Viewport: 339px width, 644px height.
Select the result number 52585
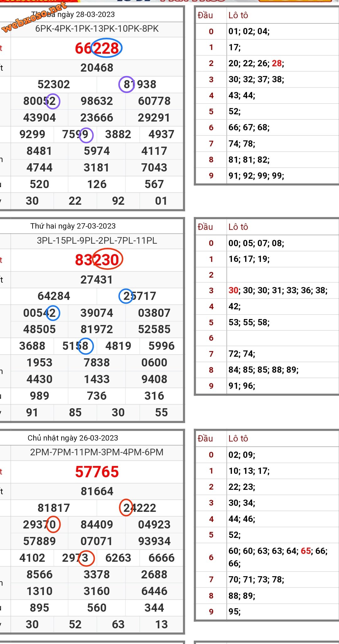pyautogui.click(x=154, y=329)
